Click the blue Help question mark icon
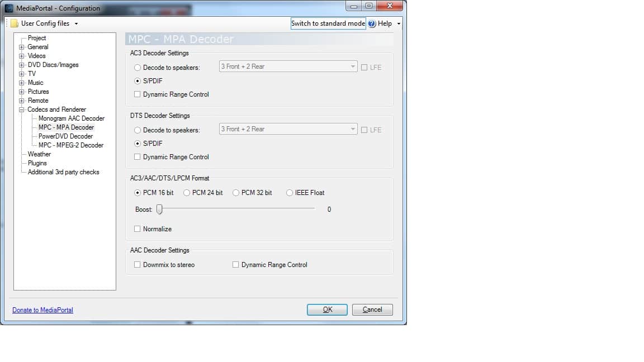Viewport: 644px width, 362px height. click(372, 23)
